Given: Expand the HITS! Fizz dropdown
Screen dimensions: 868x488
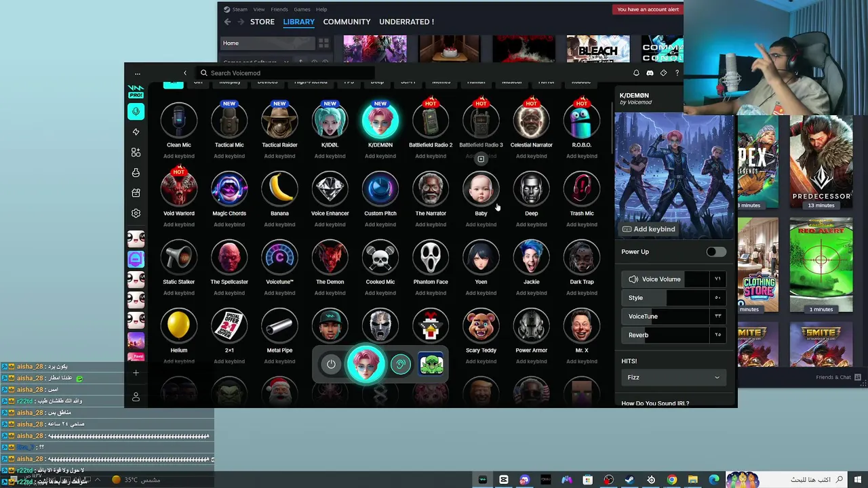Looking at the screenshot, I should pos(673,378).
